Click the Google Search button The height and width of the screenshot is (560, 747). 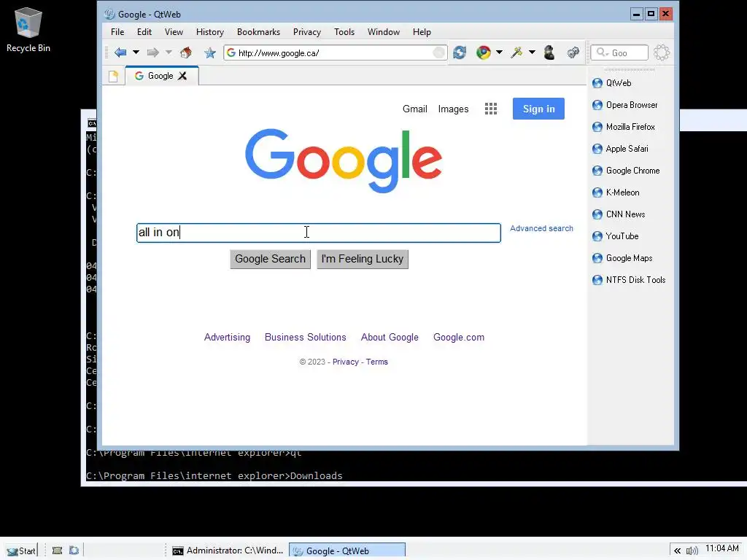[270, 259]
